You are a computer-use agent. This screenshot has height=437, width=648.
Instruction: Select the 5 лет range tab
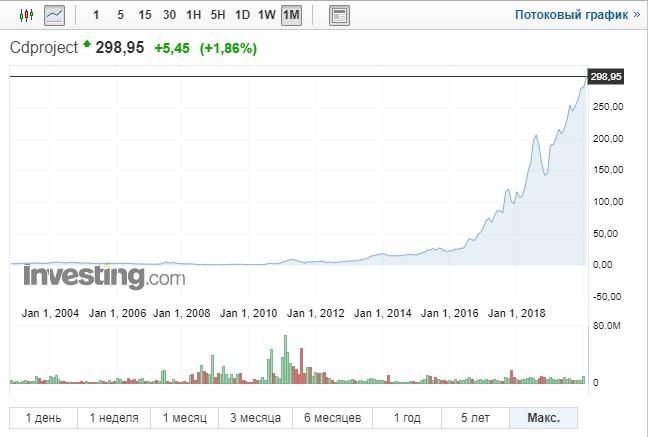pos(476,418)
